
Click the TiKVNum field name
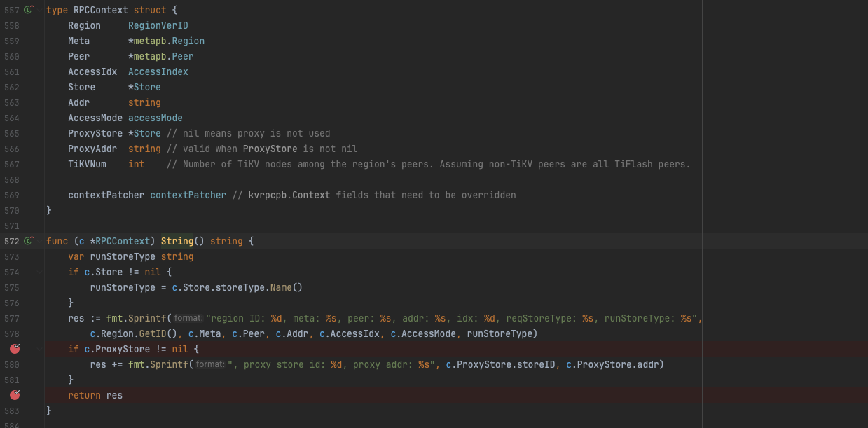point(87,164)
